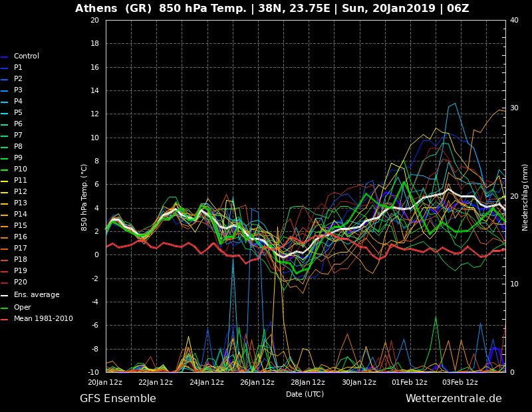Select the P4 legend label
Viewport: 532px width, 412px height.
coord(18,101)
